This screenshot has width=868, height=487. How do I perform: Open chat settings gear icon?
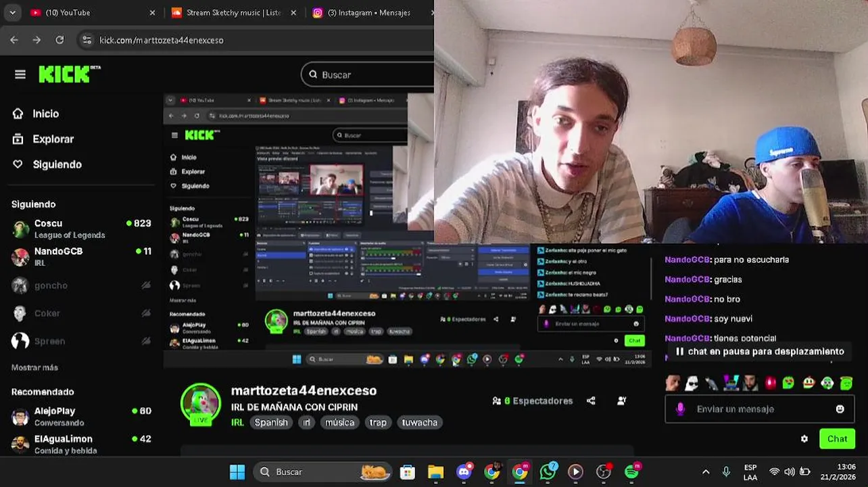pyautogui.click(x=804, y=438)
